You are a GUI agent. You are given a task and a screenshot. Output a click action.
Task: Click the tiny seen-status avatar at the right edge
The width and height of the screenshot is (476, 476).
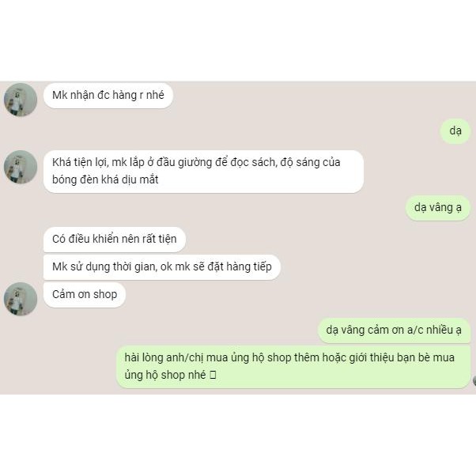[x=474, y=380]
